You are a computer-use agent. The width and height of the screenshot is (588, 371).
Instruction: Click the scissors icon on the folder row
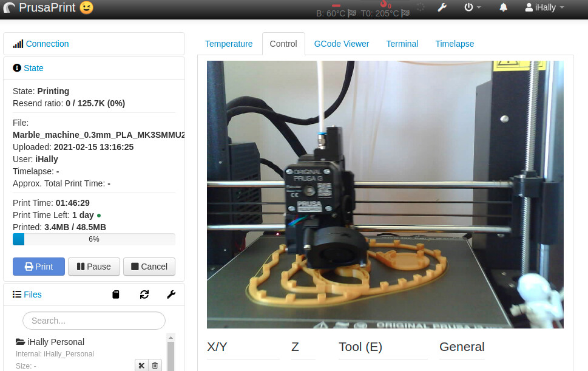point(141,365)
